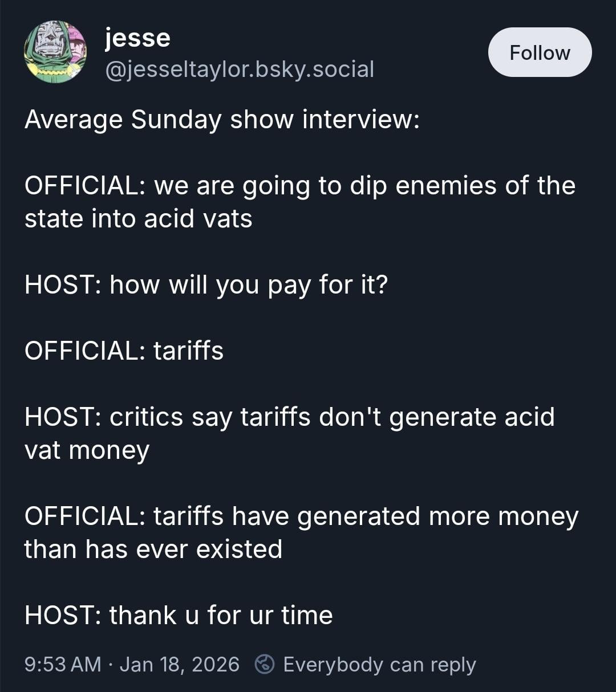
Task: Click the line starting "OFFICIAL: tariffs have generated"
Action: click(x=301, y=516)
